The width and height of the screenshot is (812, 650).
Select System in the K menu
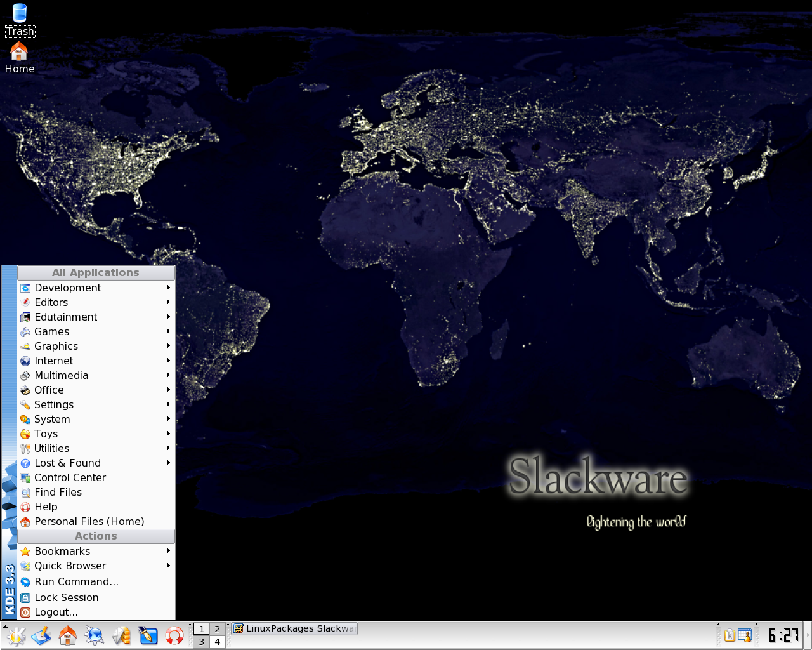click(x=96, y=419)
